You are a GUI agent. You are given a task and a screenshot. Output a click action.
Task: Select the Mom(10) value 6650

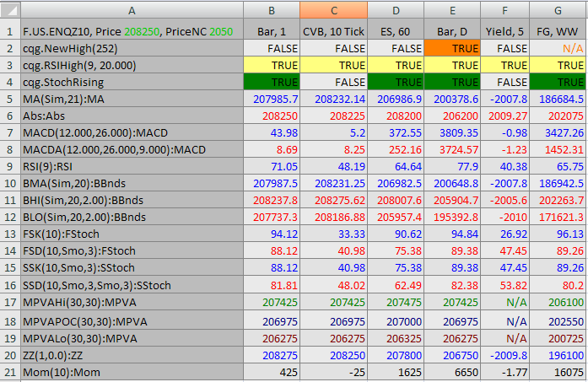[453, 371]
